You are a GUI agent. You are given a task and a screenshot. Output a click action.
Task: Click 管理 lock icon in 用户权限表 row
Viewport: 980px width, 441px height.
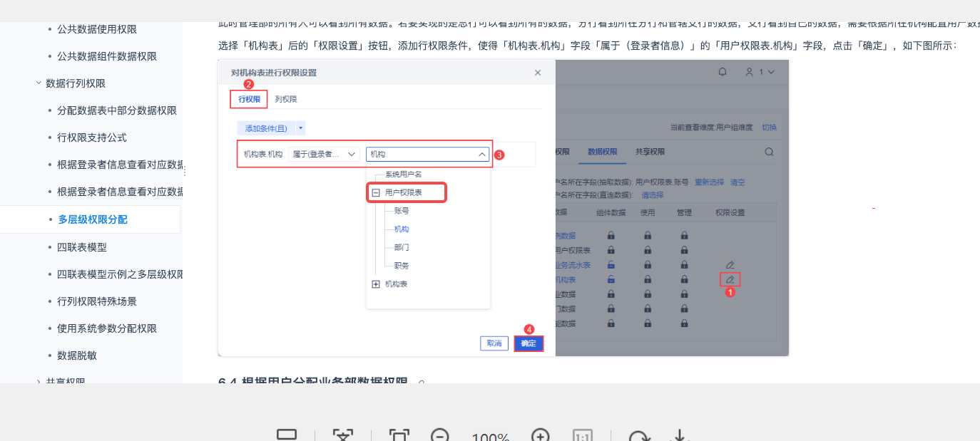[684, 250]
